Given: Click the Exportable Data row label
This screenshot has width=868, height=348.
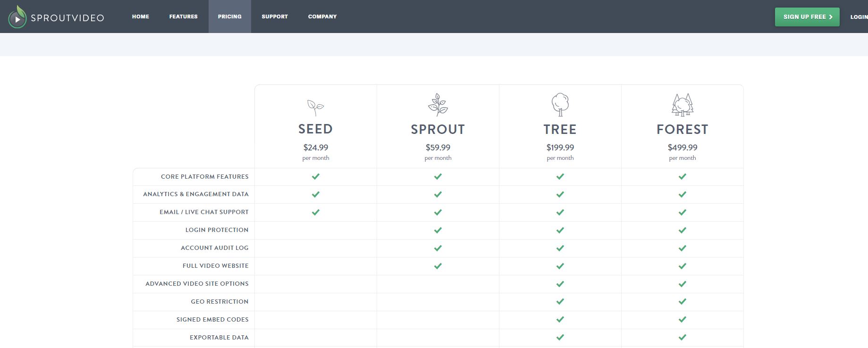Looking at the screenshot, I should (x=219, y=338).
